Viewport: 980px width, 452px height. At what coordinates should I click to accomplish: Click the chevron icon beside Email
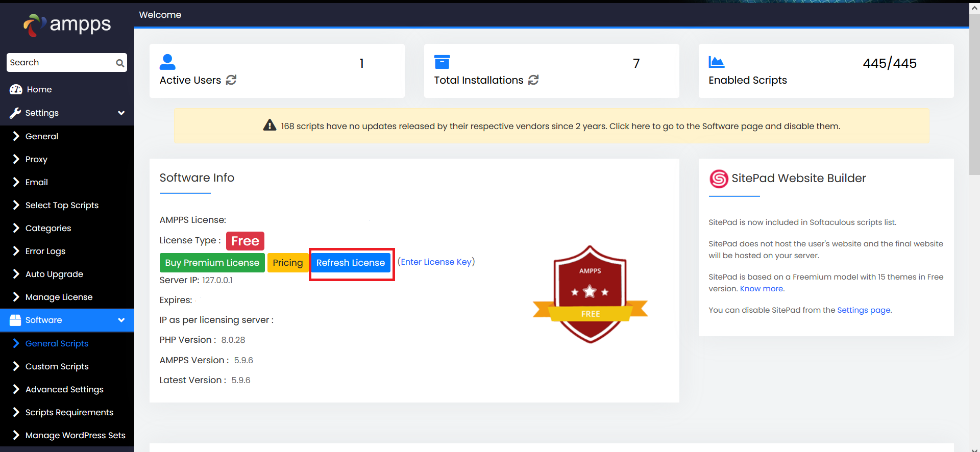point(16,182)
